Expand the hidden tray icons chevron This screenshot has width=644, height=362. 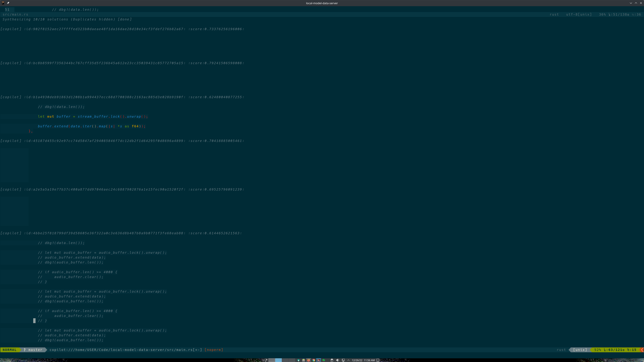[x=348, y=360]
